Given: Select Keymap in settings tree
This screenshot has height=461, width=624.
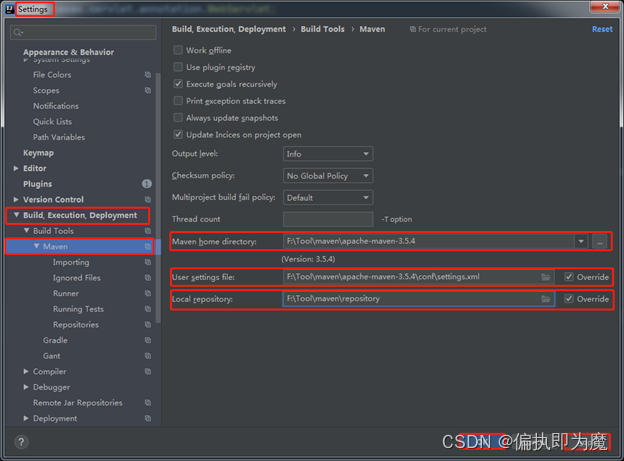Looking at the screenshot, I should [x=38, y=153].
